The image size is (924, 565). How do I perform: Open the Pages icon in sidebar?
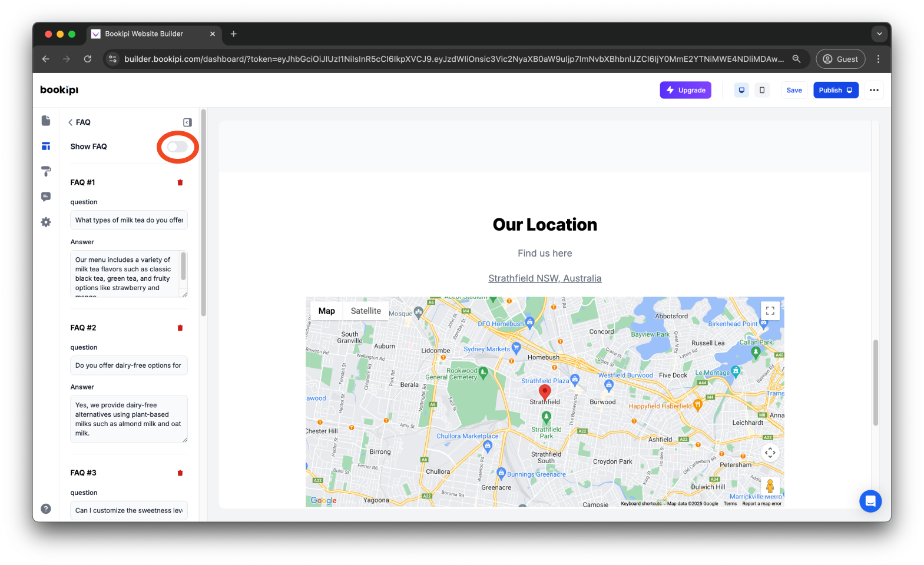(x=46, y=121)
